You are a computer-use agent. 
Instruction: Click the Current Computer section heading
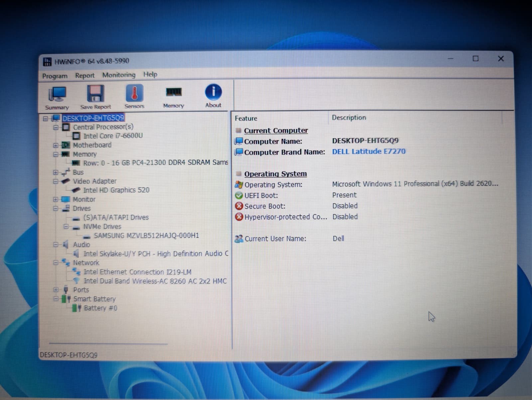tap(276, 131)
